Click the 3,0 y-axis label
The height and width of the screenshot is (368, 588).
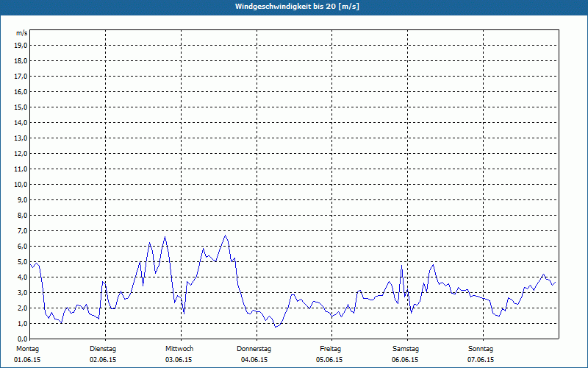tap(22, 292)
